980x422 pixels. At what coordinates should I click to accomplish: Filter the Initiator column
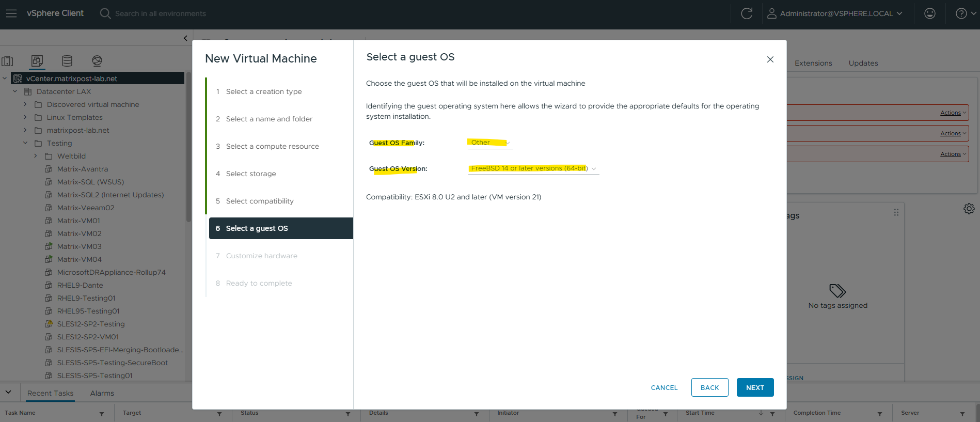tap(615, 414)
